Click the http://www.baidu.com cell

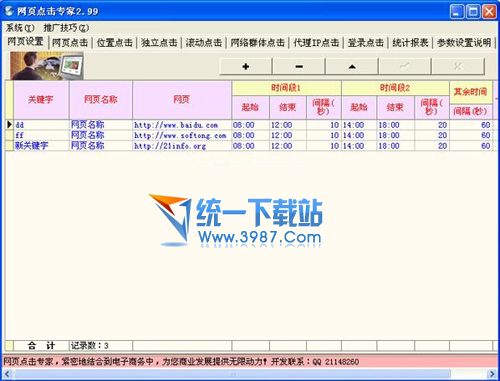pyautogui.click(x=182, y=125)
